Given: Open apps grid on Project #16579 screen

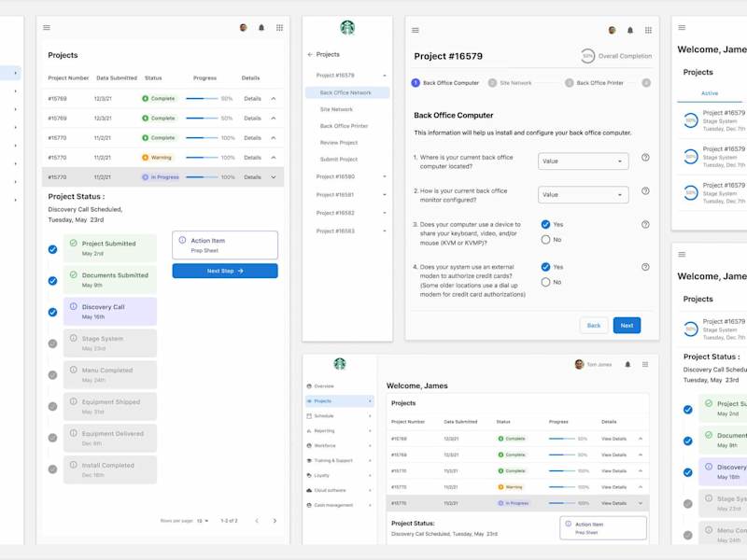Looking at the screenshot, I should click(x=648, y=30).
